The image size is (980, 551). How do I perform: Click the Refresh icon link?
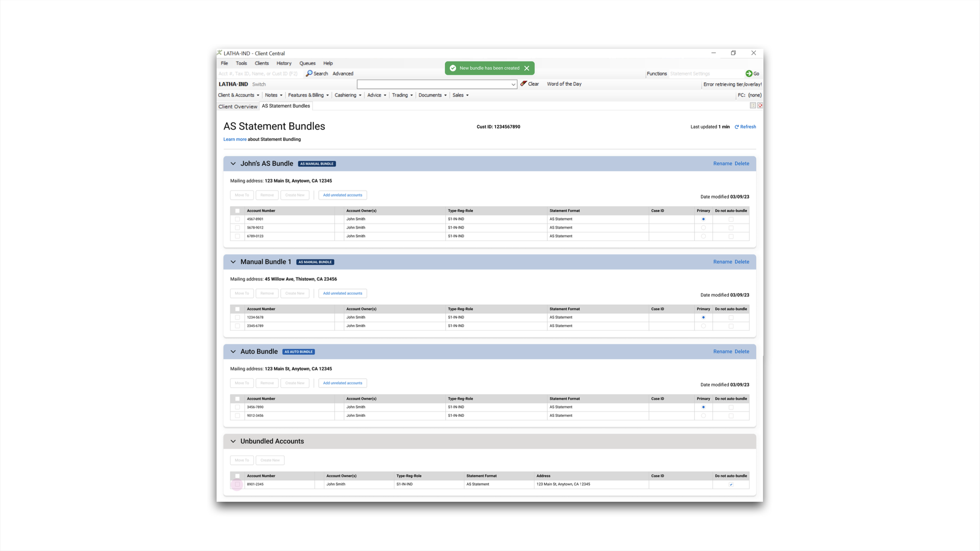pyautogui.click(x=737, y=127)
